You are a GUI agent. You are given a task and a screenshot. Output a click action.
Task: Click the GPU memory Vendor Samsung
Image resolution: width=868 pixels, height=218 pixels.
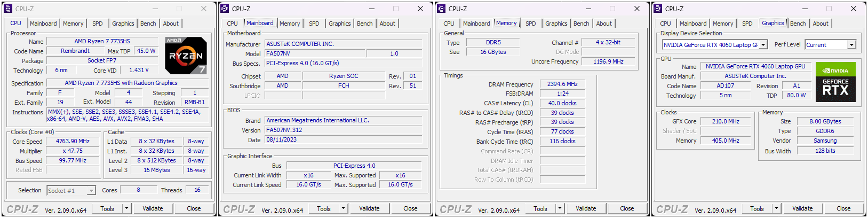point(825,141)
